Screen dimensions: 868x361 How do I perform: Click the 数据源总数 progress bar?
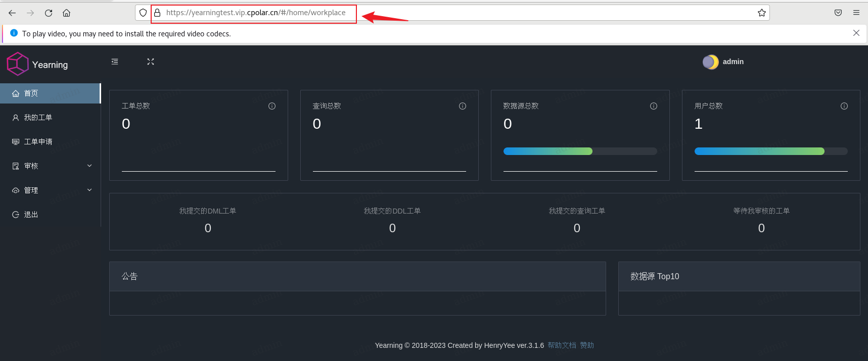coord(580,151)
